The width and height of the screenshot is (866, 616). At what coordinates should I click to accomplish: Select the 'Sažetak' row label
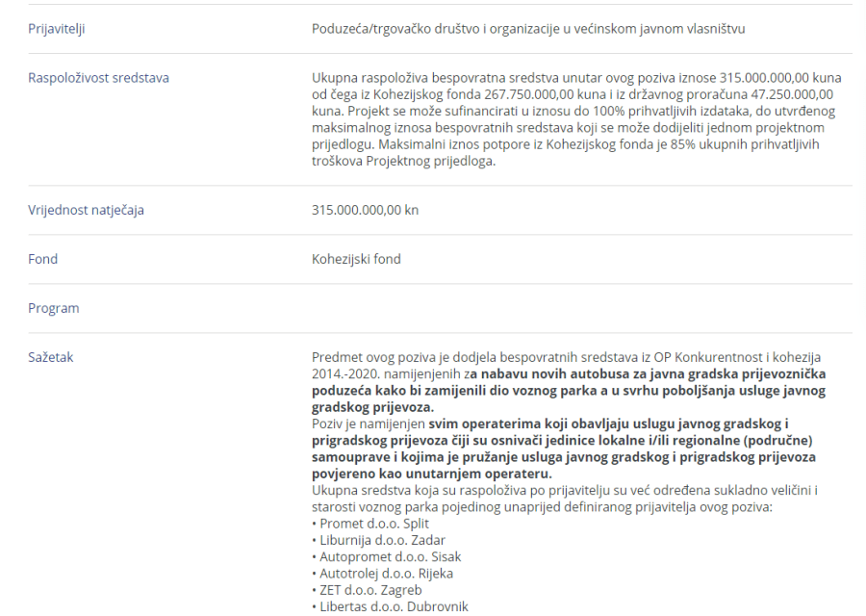coord(51,357)
